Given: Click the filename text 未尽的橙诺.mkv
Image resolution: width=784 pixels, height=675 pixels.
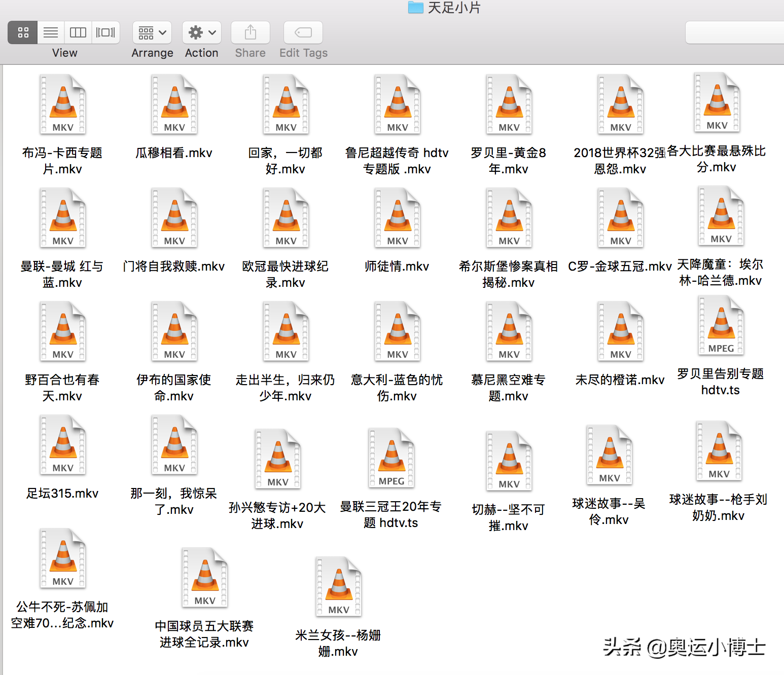Looking at the screenshot, I should pos(620,380).
